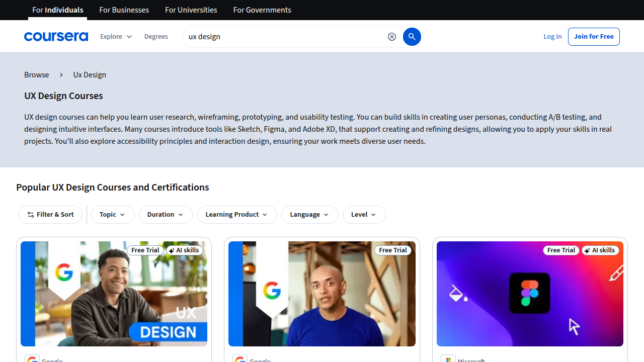Click the AI skills badge on the Microsoft Figma card
Screen dimensions: 644x362
[x=600, y=250]
